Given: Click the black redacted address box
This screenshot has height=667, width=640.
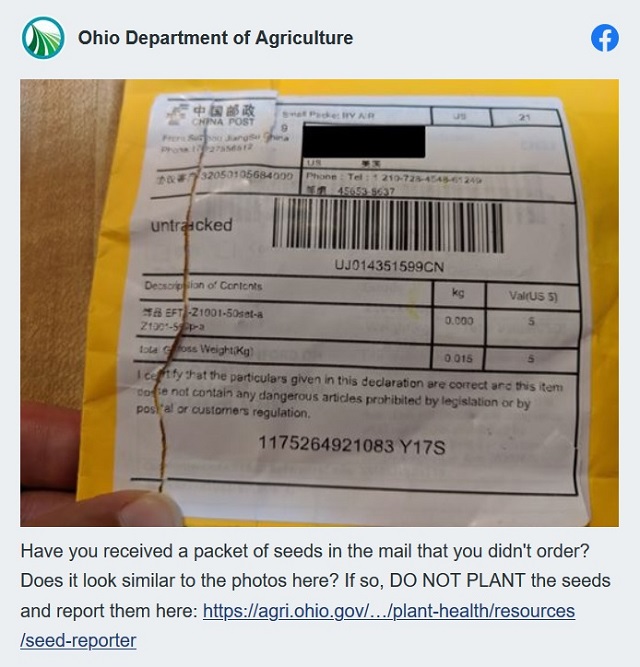Looking at the screenshot, I should 364,141.
